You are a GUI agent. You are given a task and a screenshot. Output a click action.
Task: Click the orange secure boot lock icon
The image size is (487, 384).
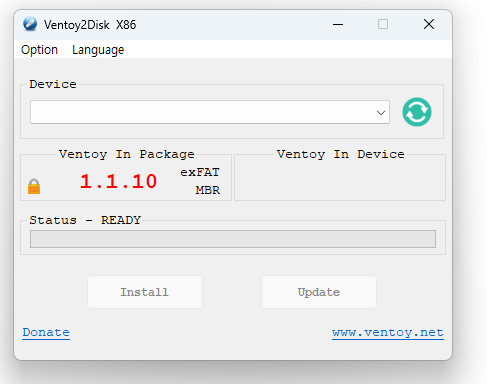pyautogui.click(x=34, y=186)
